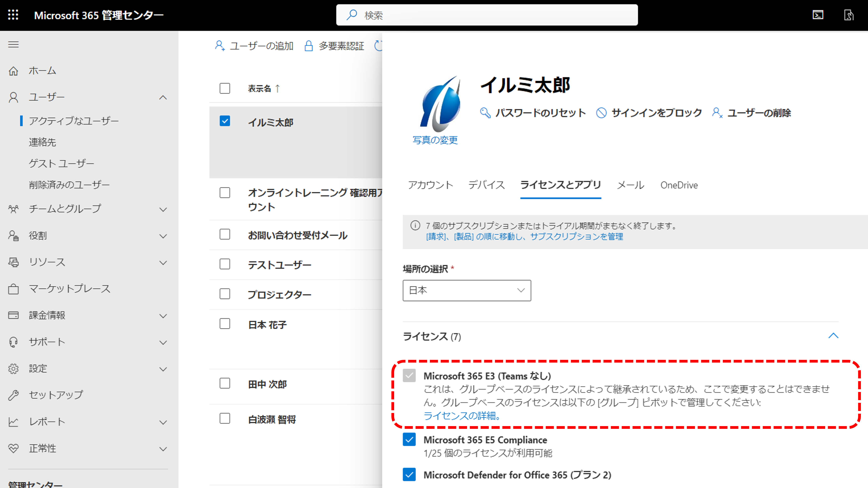The height and width of the screenshot is (488, 868).
Task: Click the Marketplace shopping bag icon
Action: 13,289
